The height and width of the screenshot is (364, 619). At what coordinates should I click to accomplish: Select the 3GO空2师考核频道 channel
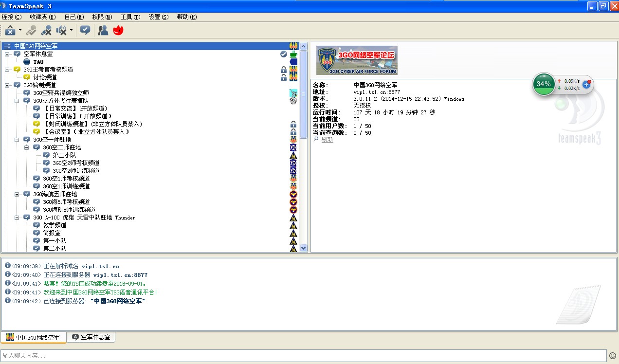coord(76,163)
